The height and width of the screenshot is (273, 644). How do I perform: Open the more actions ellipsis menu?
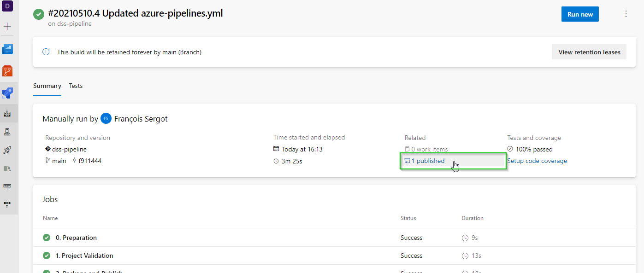click(x=626, y=14)
